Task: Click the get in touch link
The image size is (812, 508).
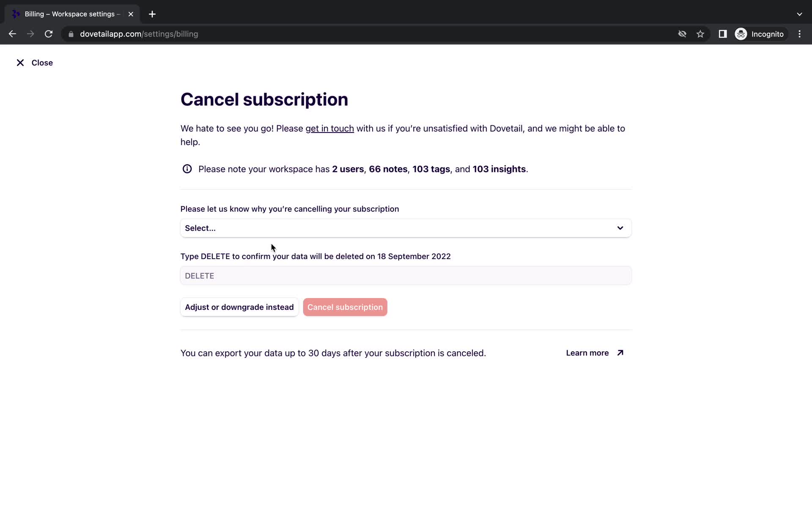Action: coord(329,128)
